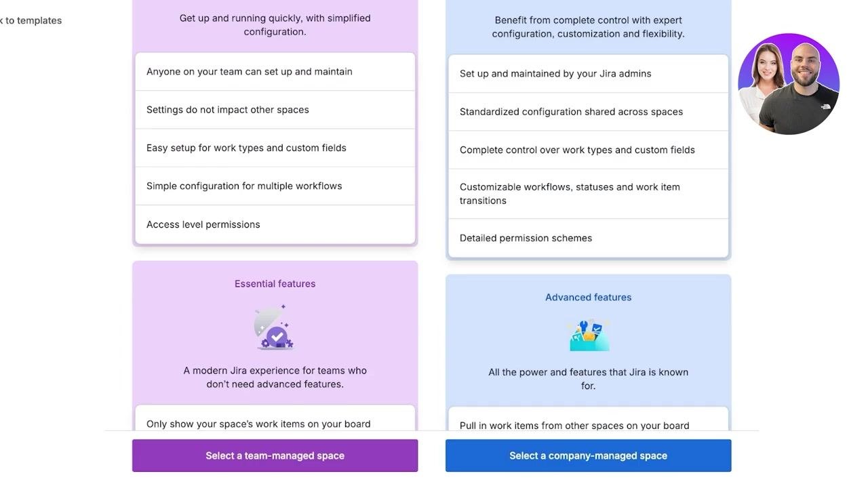Click the 'Essential features' heading

(275, 284)
